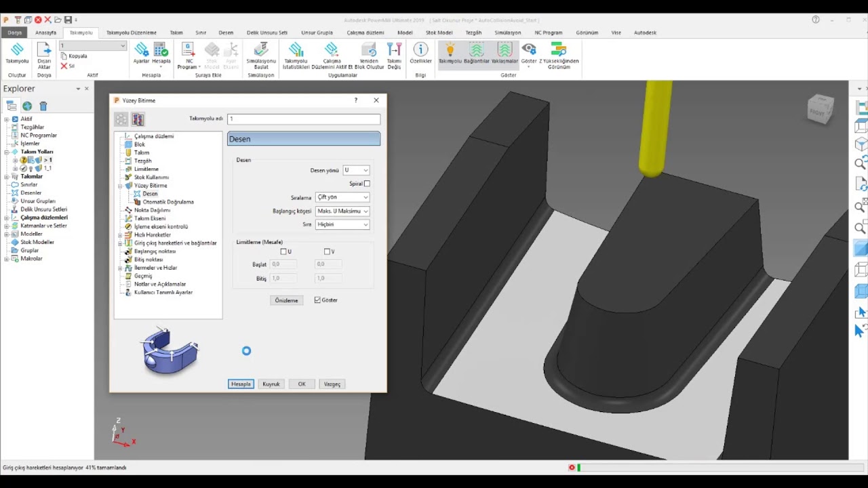
Task: Open the Sıra dropdown
Action: (342, 224)
